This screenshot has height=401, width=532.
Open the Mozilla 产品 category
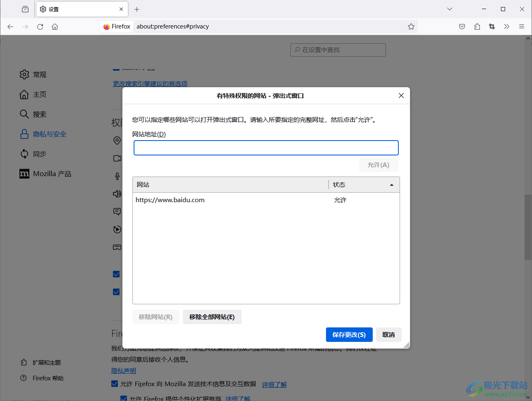(46, 174)
